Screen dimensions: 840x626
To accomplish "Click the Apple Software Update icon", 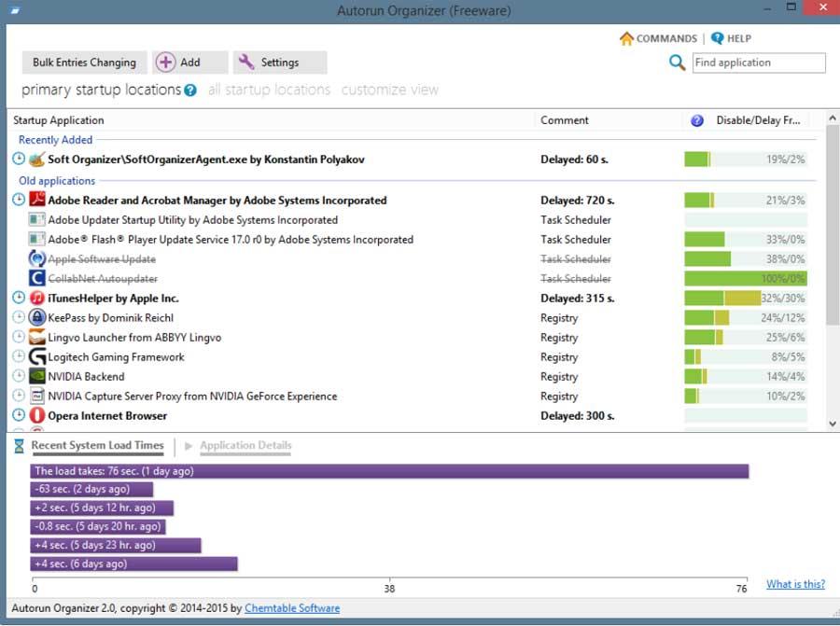I will click(37, 258).
